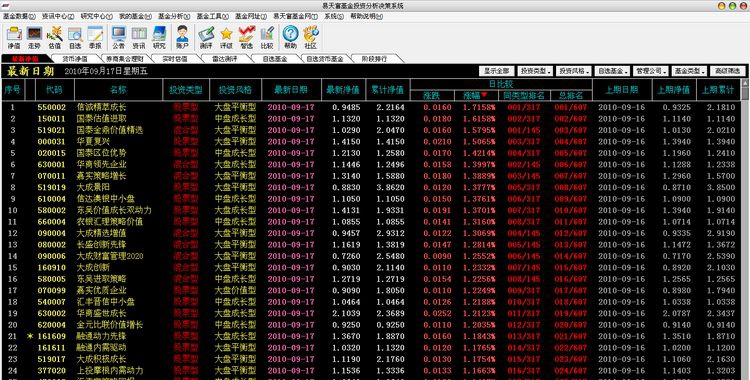Open the 基金分析 menu
Image resolution: width=750 pixels, height=380 pixels.
(174, 16)
